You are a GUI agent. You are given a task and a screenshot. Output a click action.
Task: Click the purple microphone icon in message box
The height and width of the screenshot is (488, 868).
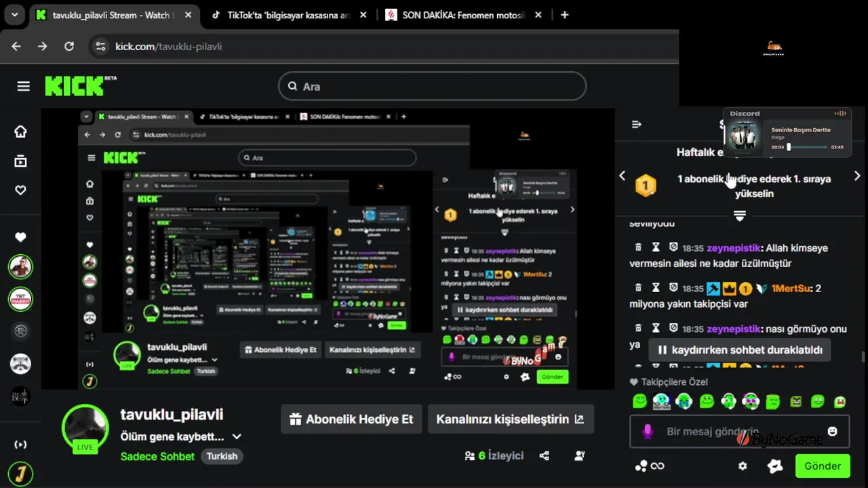648,432
